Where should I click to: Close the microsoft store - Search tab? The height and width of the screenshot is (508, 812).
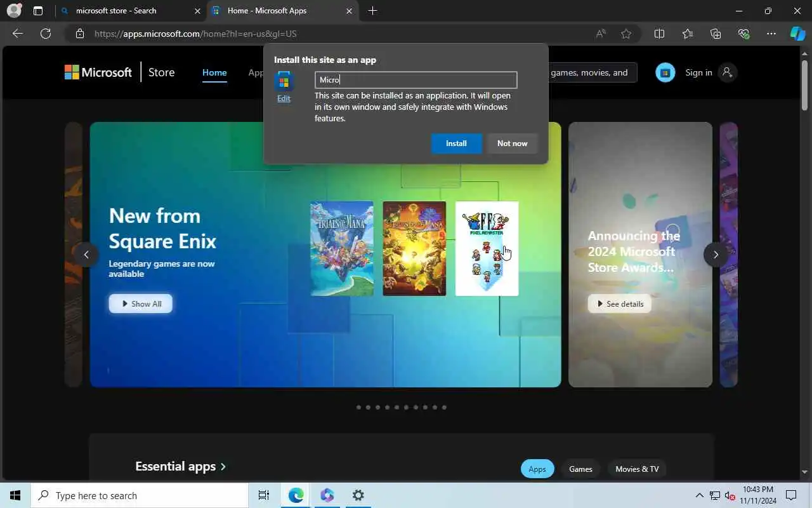pos(197,11)
